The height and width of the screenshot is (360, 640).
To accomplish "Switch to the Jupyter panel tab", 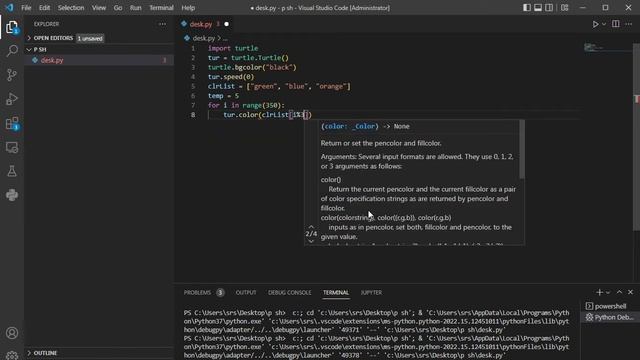I will pyautogui.click(x=371, y=293).
